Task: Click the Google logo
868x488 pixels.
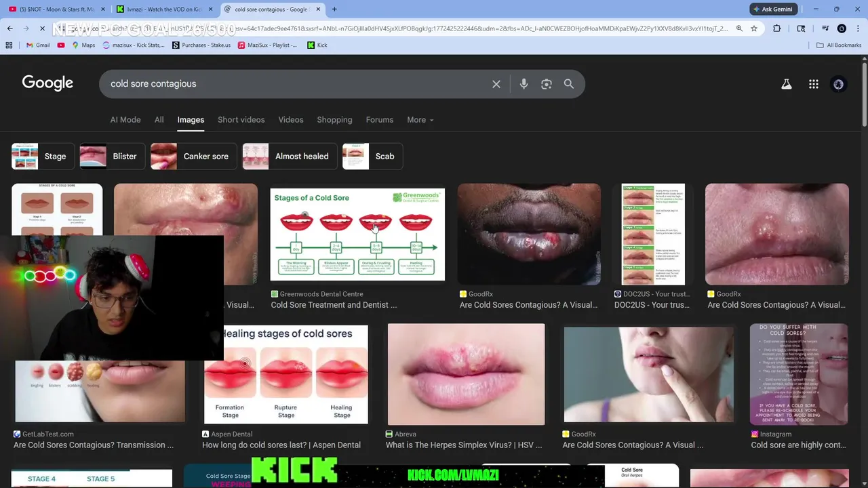Action: click(x=47, y=83)
